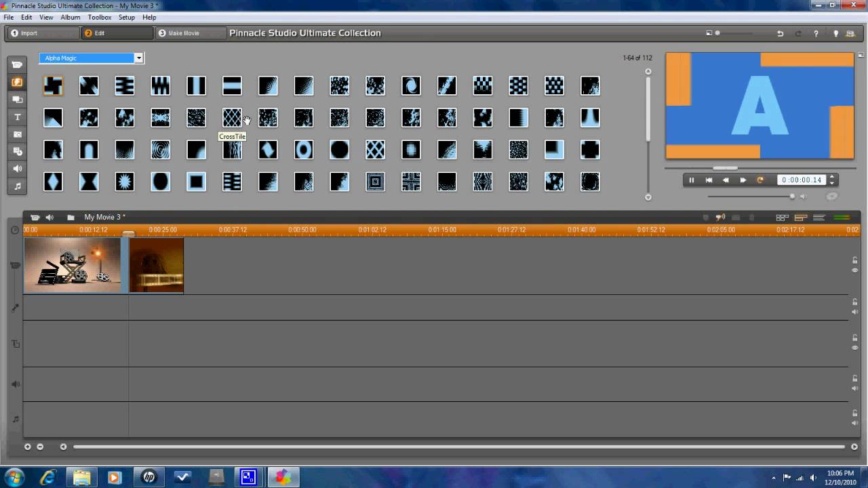Open Windows Explorer folder on taskbar
Viewport: 868px width, 488px height.
pyautogui.click(x=81, y=477)
